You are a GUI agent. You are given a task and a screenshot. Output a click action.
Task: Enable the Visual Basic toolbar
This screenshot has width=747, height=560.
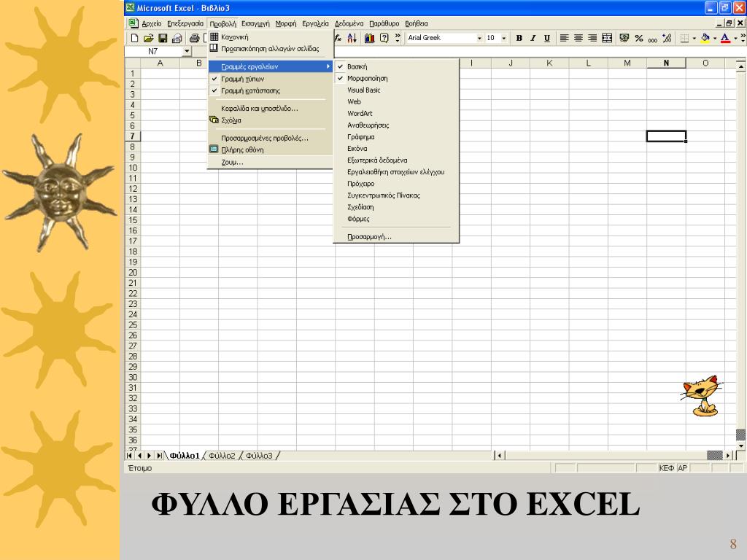click(x=396, y=90)
